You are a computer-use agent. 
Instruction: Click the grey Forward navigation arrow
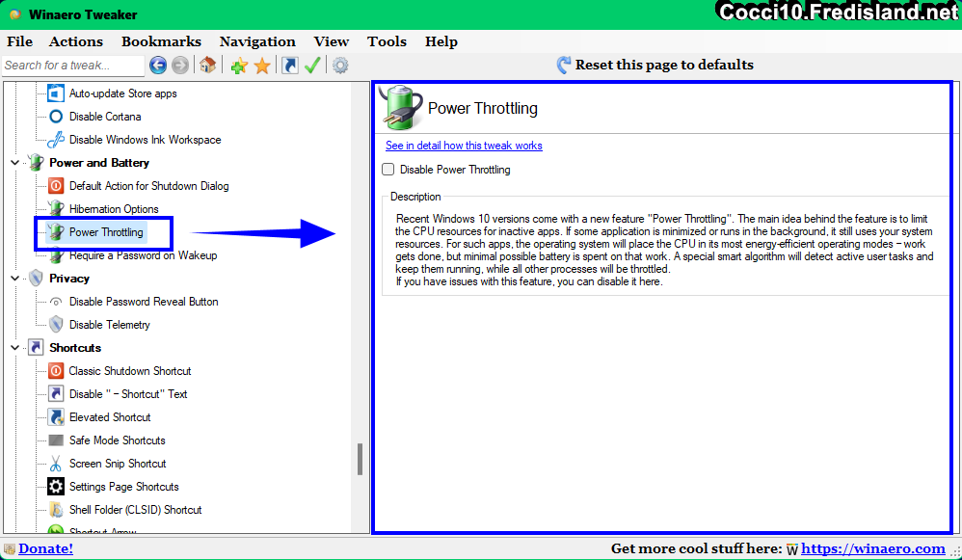180,65
